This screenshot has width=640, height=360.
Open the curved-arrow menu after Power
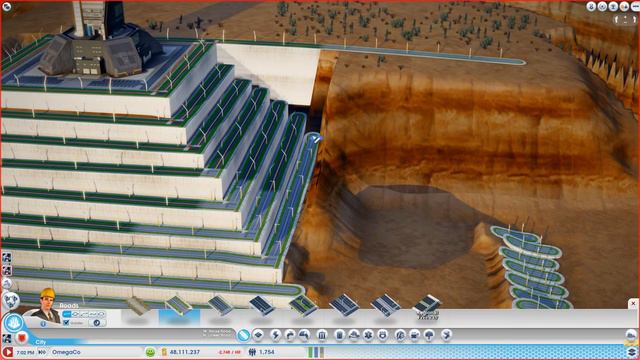coord(290,335)
